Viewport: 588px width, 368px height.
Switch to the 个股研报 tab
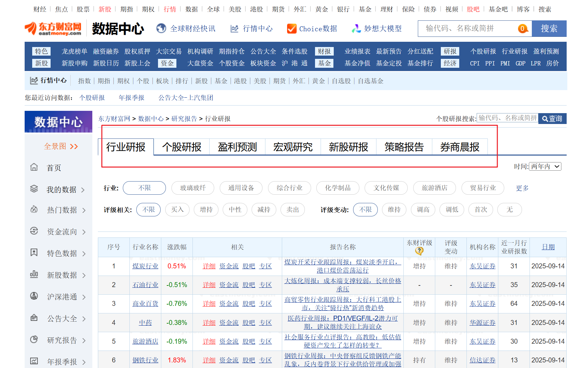[x=182, y=147]
